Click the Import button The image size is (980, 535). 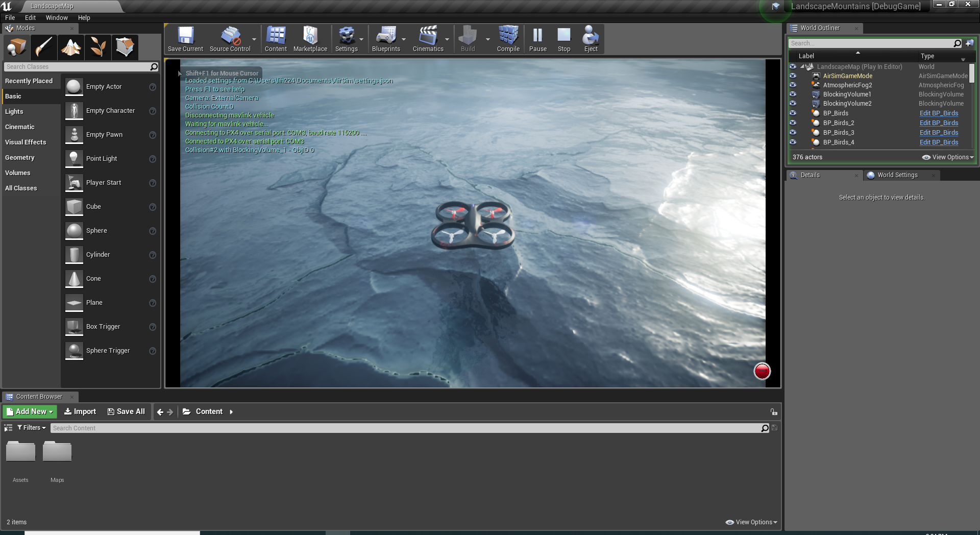pyautogui.click(x=80, y=411)
